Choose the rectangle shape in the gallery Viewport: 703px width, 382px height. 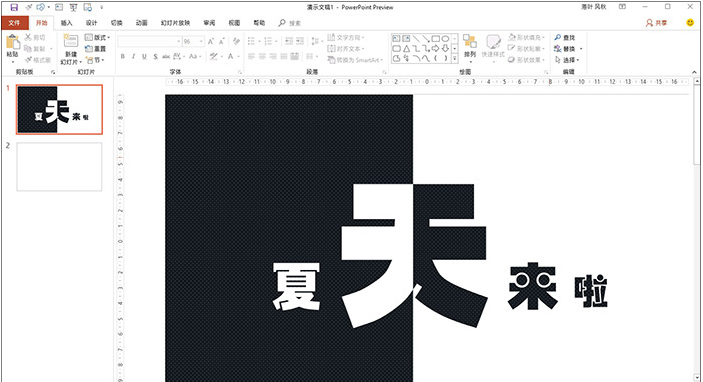coord(435,39)
